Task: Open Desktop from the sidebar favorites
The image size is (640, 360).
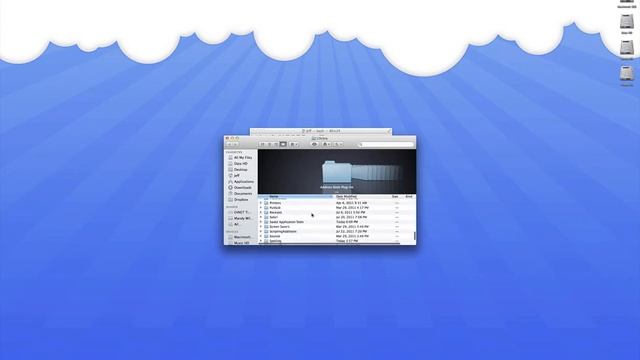Action: pos(240,169)
